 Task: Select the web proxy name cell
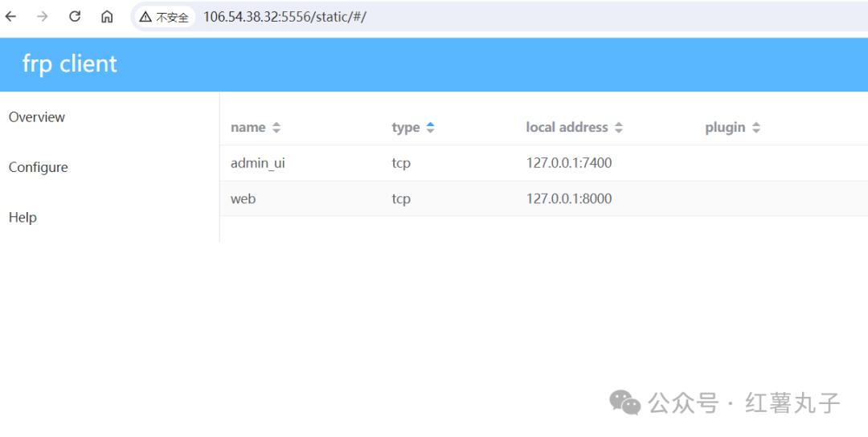coord(243,199)
